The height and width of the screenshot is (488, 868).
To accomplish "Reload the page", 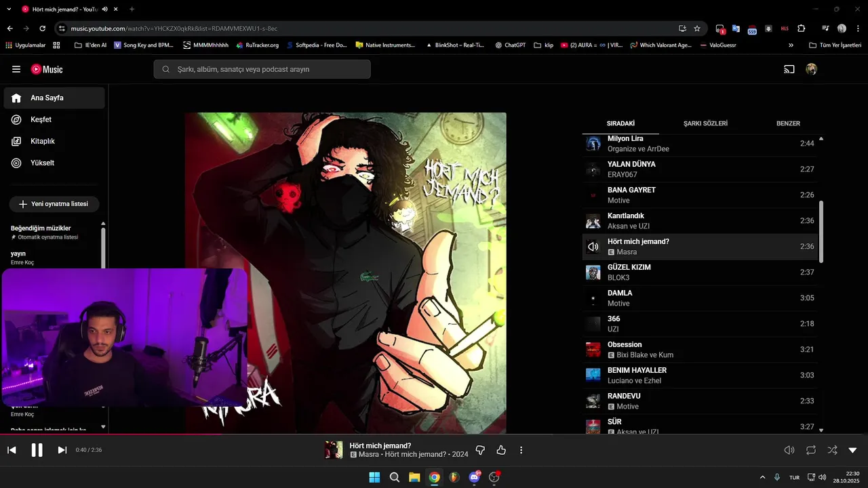I will point(43,28).
